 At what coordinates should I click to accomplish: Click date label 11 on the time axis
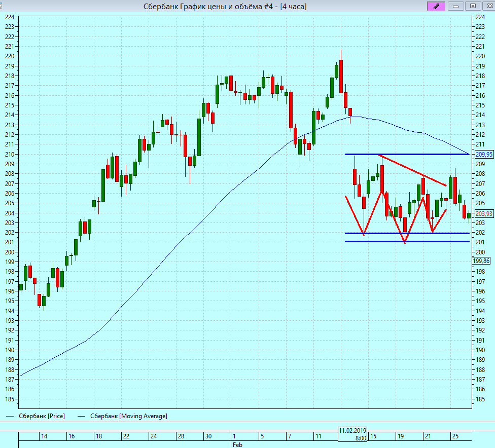click(x=318, y=436)
